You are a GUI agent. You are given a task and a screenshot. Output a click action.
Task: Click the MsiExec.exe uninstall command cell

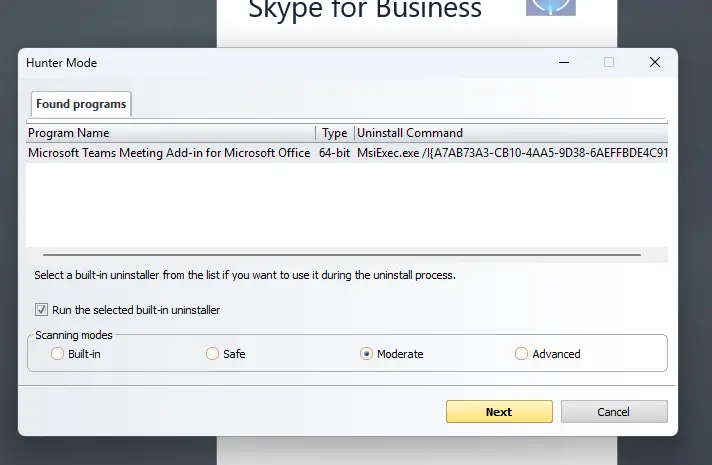(511, 153)
